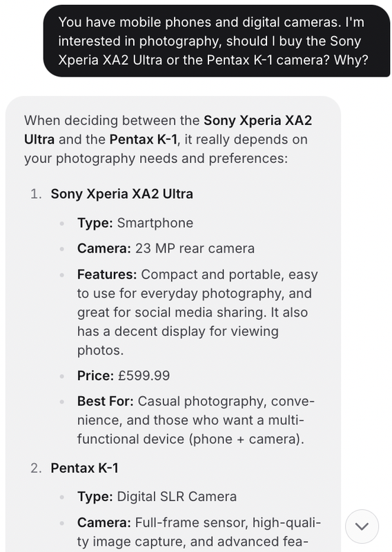
Task: Select the numbered heading '1. Sony Xperia XA2 Ultra'
Action: point(112,194)
